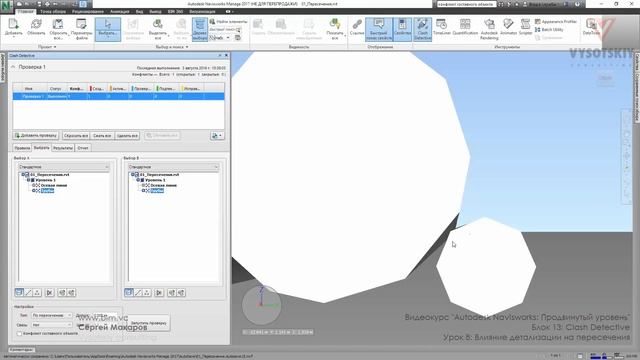The height and width of the screenshot is (360, 640).
Task: Click the Обновить (Refresh) ribbon icon
Action: 36,28
